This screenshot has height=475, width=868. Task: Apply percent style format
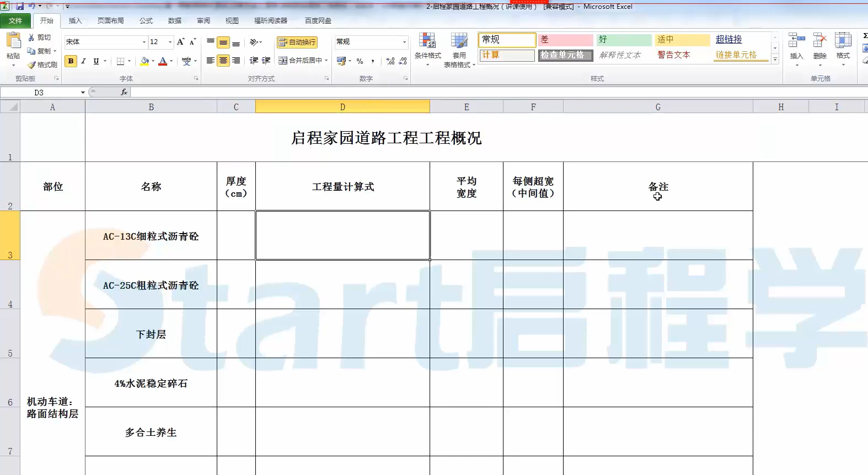point(360,61)
